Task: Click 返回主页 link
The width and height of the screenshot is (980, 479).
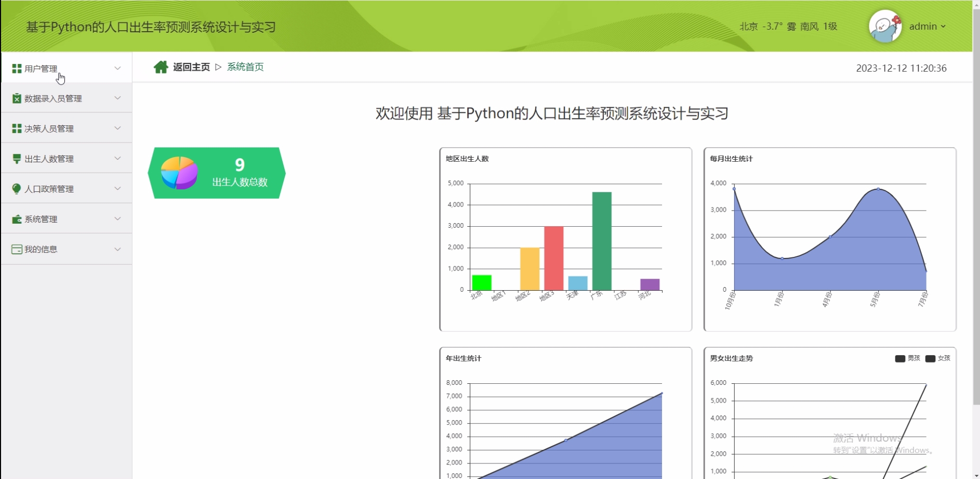Action: click(x=192, y=67)
